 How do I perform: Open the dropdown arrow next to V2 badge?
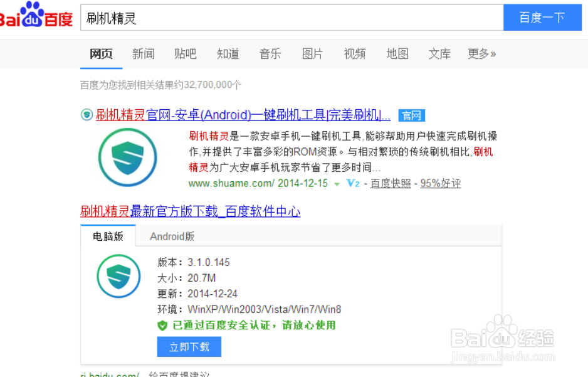pyautogui.click(x=337, y=183)
